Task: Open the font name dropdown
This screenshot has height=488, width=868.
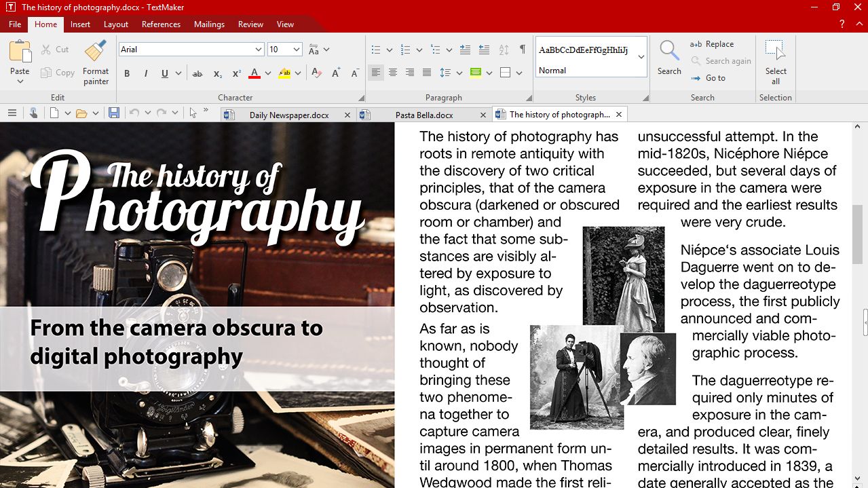Action: [259, 50]
